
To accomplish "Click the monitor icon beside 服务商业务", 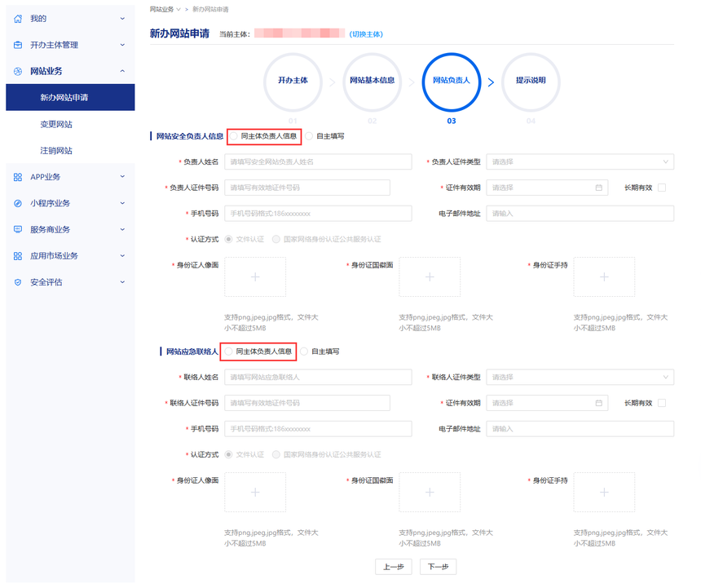I will click(18, 230).
